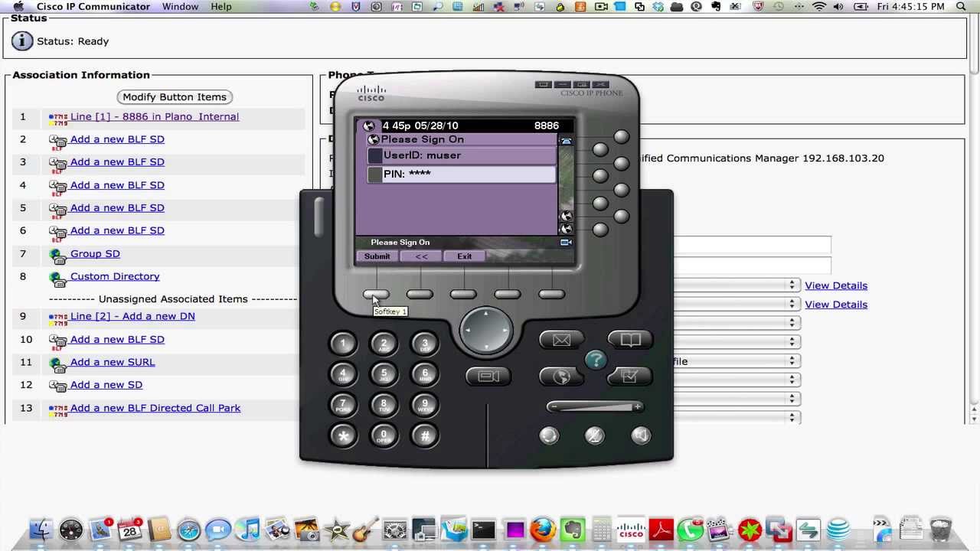Dial digit 6 on the phone keypad
Screen dimensions: 980x551
[425, 374]
